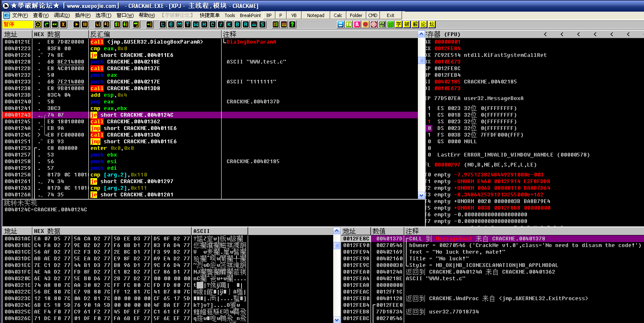Open the 快捷菜单 menu
Screen dimensions: 644x323
210,15
